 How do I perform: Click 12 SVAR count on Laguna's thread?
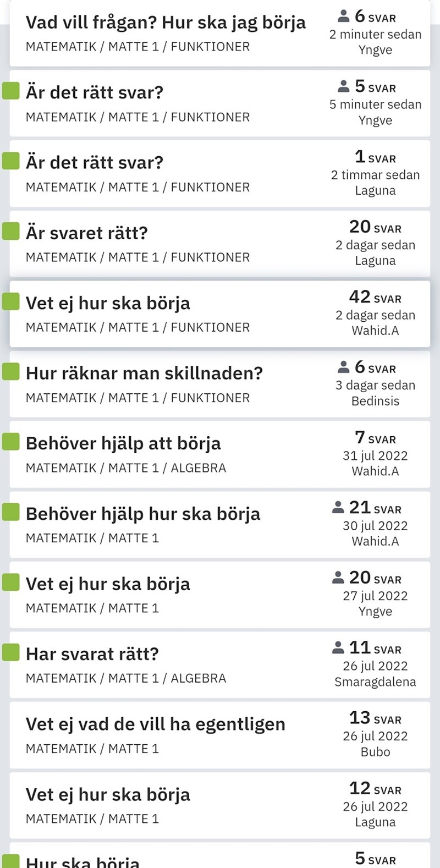375,789
